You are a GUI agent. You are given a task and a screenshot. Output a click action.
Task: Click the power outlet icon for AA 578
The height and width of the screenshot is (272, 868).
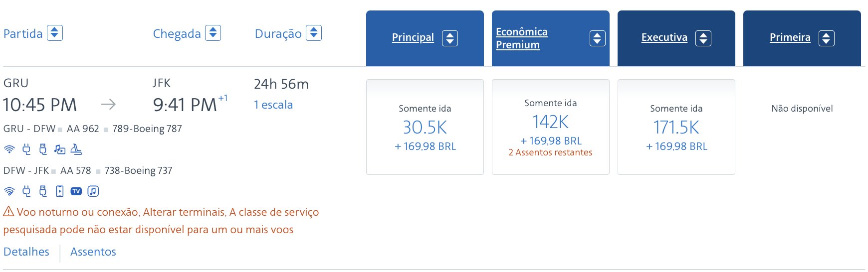click(x=26, y=191)
